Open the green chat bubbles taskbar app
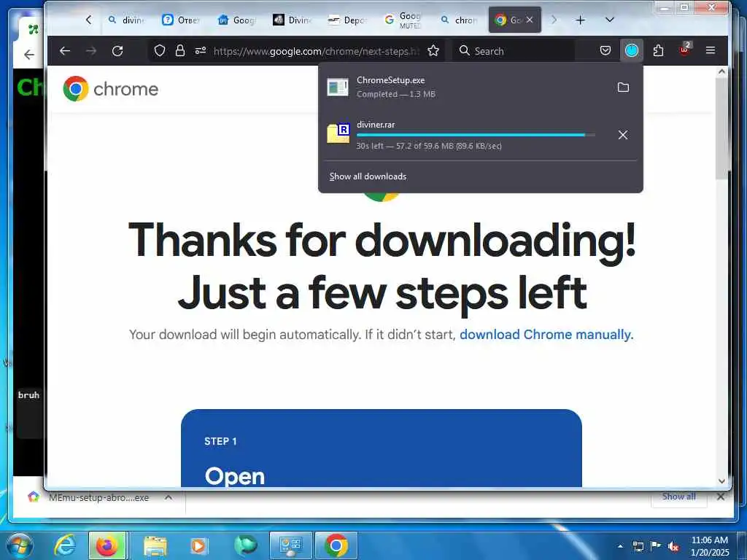Image resolution: width=747 pixels, height=560 pixels. 245,545
